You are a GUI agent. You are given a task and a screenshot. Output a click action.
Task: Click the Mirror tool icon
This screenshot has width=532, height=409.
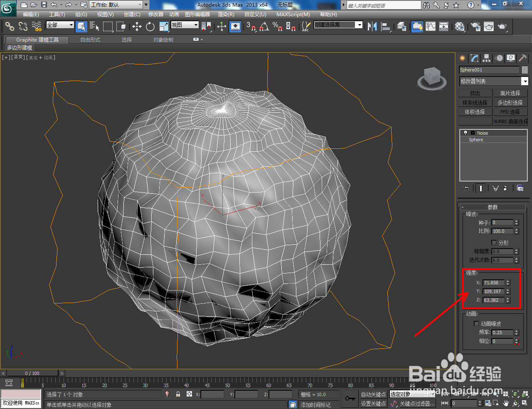tap(372, 27)
